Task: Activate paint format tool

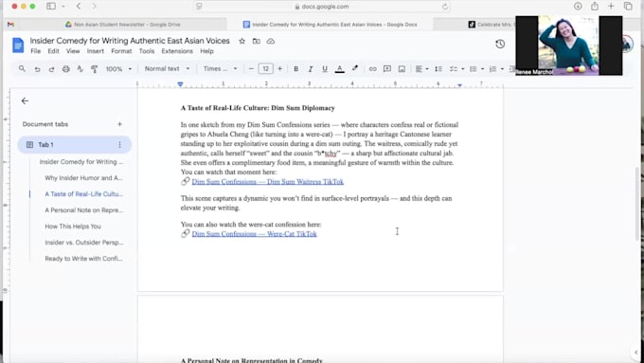Action: (95, 69)
